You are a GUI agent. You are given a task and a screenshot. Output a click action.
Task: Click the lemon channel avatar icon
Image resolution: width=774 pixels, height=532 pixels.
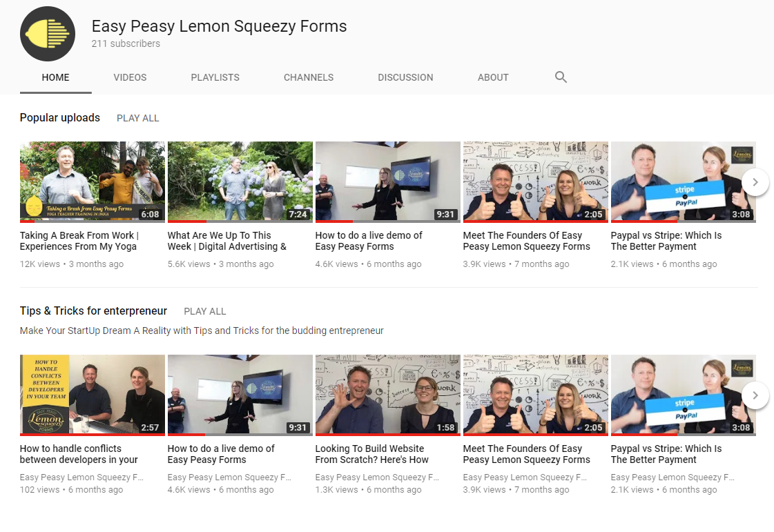[x=48, y=34]
